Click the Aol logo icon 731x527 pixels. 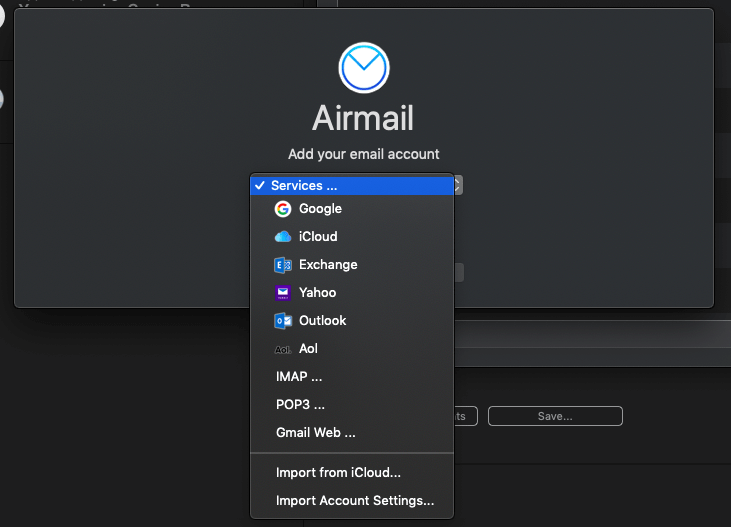[283, 349]
